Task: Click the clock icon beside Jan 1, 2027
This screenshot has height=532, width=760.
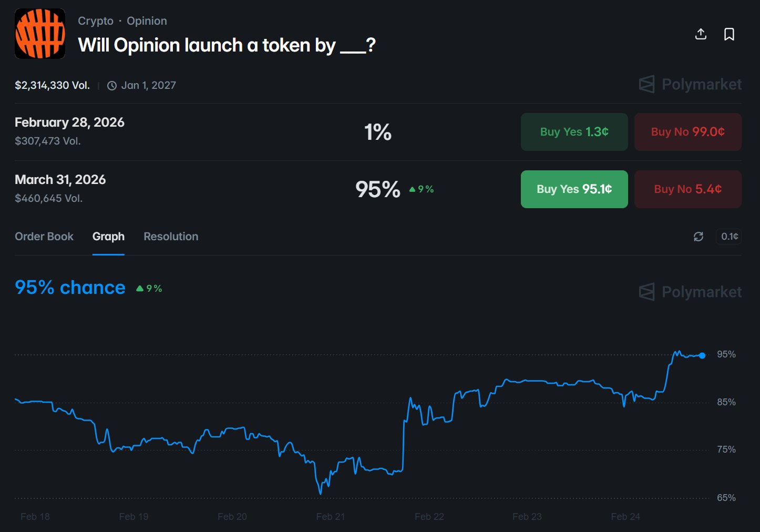Action: coord(112,86)
